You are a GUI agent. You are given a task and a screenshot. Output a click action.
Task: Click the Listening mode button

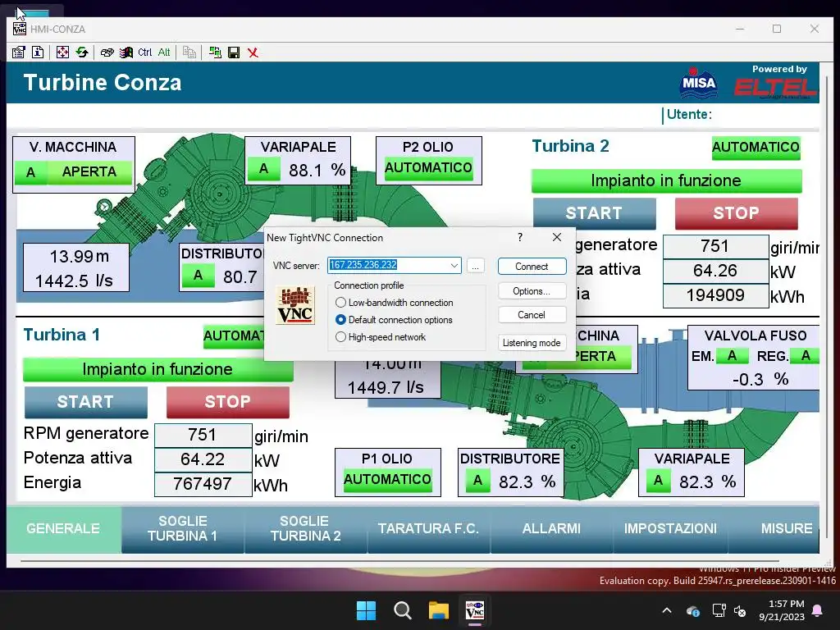pyautogui.click(x=532, y=343)
